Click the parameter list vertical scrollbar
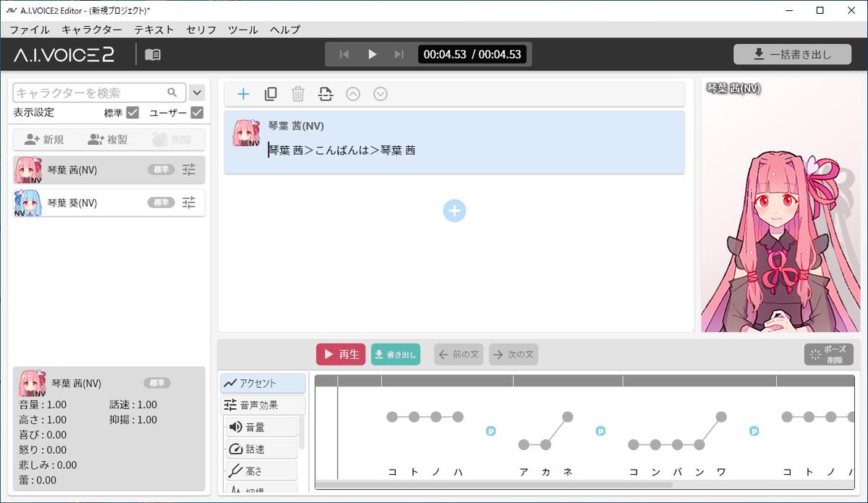Image resolution: width=868 pixels, height=503 pixels. [302, 432]
